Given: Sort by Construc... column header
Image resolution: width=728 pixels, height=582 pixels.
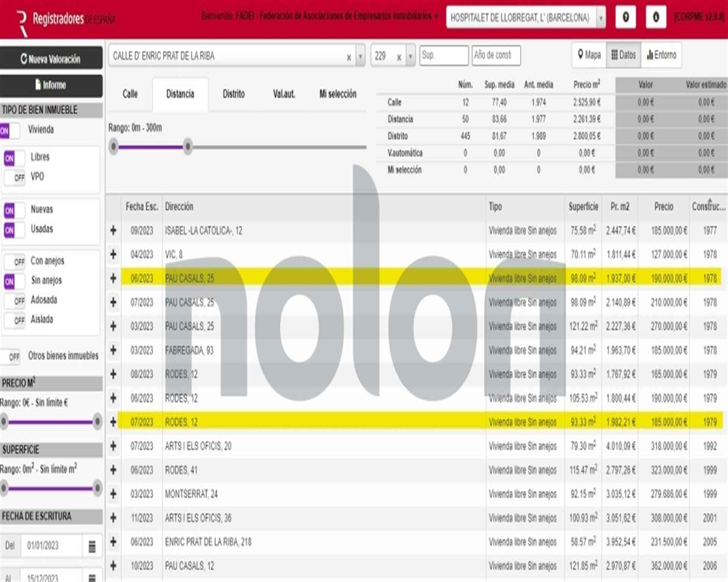Looking at the screenshot, I should point(708,207).
